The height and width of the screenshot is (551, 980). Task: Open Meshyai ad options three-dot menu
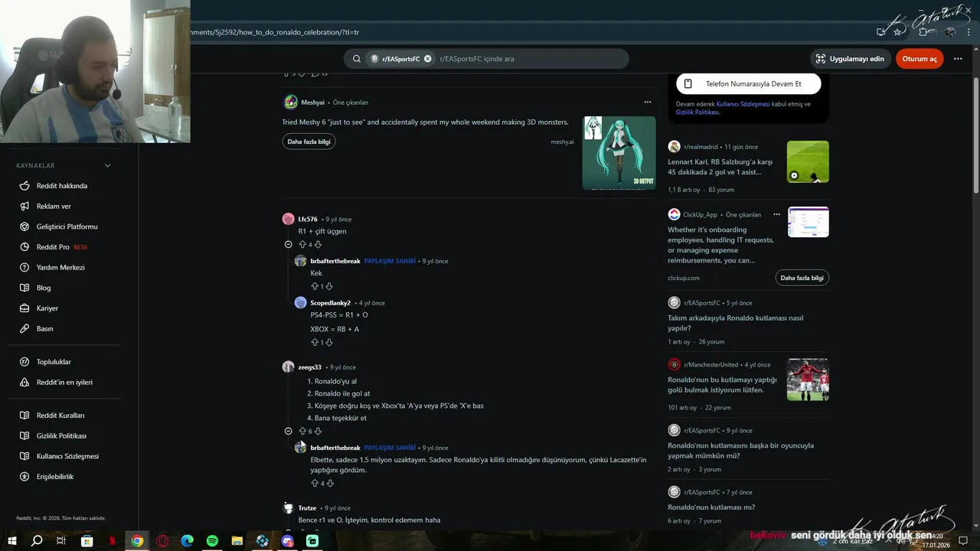click(x=647, y=102)
